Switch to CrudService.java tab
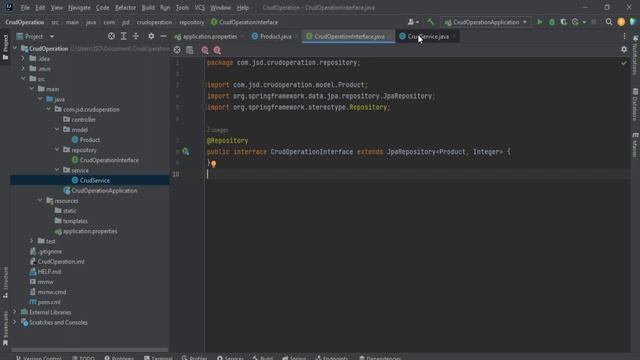 point(428,36)
